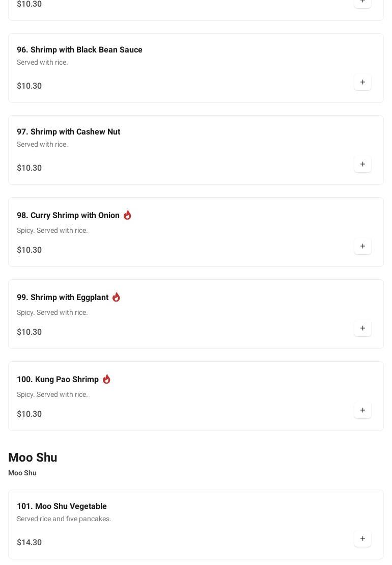
Task: Click spicy flame icon beside Shrimp with Eggplant
Action: pos(116,297)
